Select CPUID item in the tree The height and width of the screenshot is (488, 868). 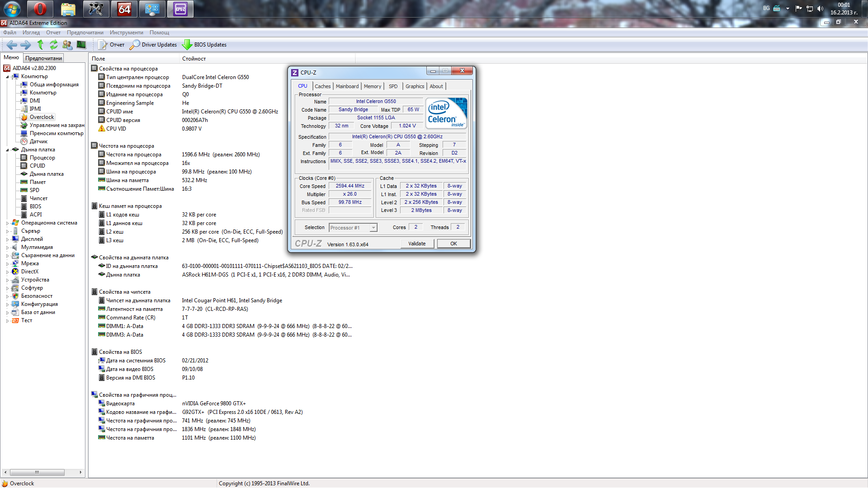[x=37, y=166]
